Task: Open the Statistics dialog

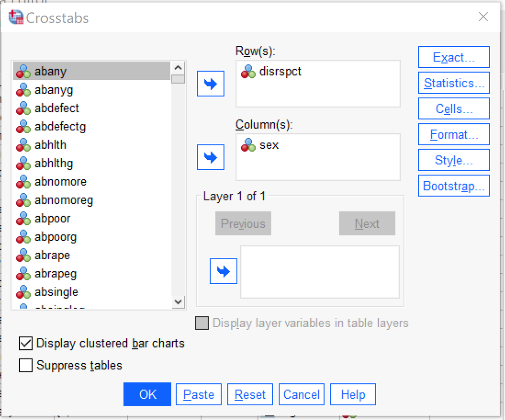Action: tap(453, 82)
